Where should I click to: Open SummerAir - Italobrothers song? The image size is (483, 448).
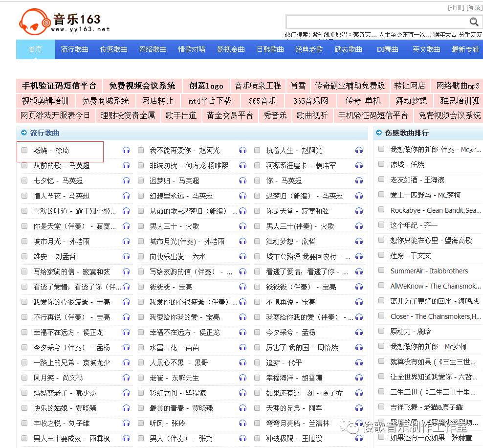tap(429, 271)
